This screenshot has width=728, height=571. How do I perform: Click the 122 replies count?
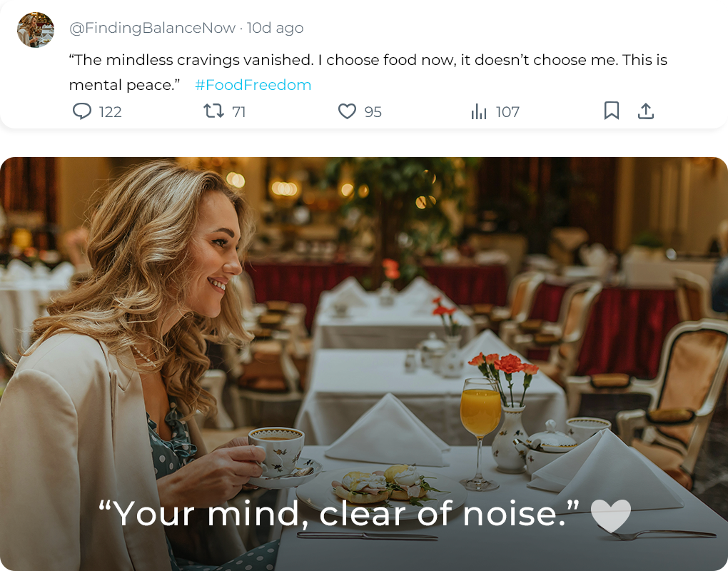click(111, 112)
